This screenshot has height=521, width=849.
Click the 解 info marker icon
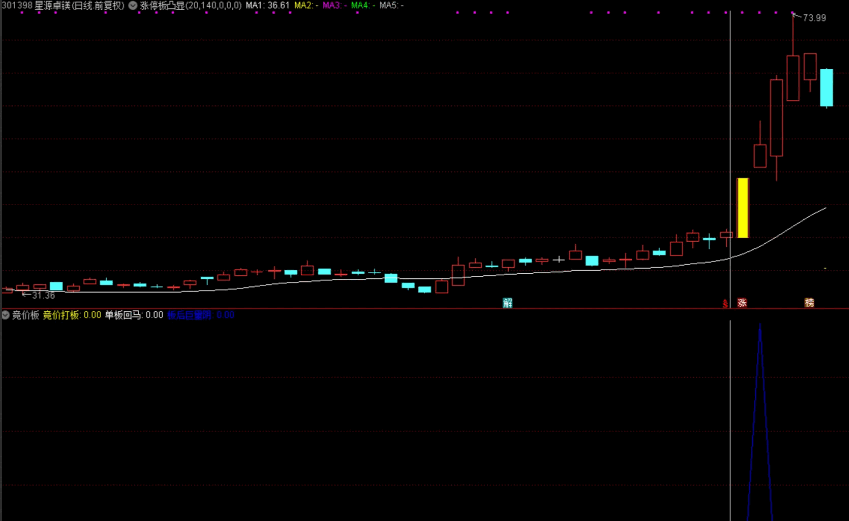507,303
